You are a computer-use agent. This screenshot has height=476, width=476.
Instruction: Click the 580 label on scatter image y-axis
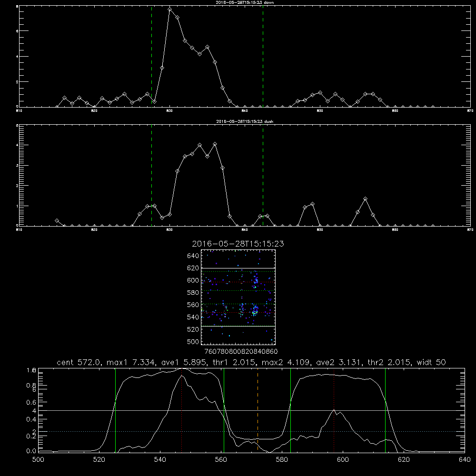click(193, 293)
